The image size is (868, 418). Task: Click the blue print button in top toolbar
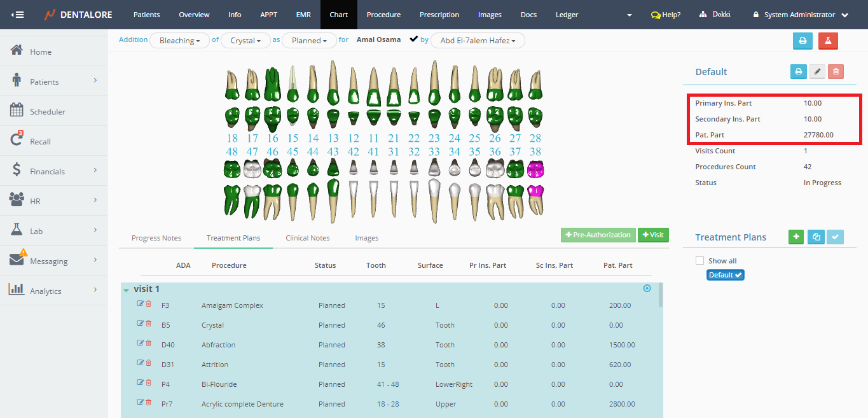coord(803,41)
